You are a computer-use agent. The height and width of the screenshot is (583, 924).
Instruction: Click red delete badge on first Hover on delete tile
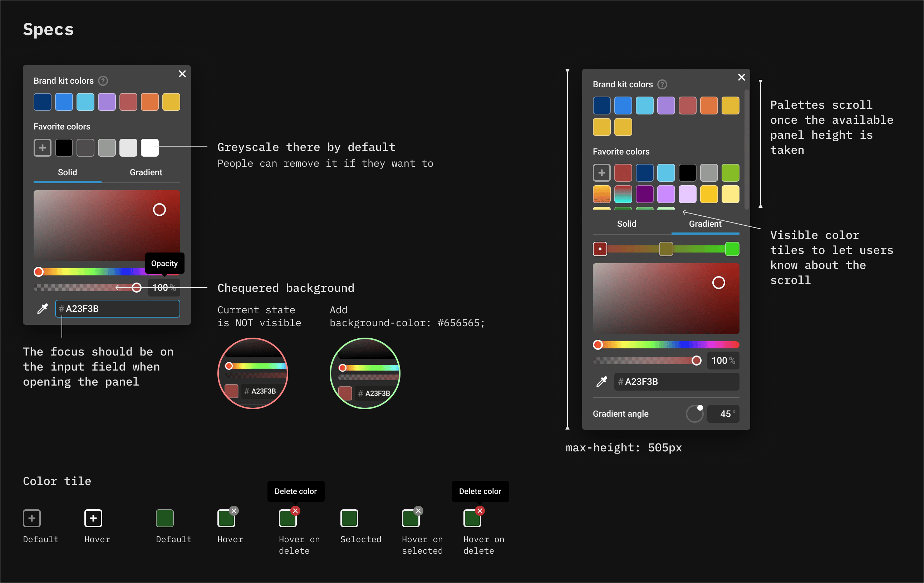pyautogui.click(x=295, y=511)
